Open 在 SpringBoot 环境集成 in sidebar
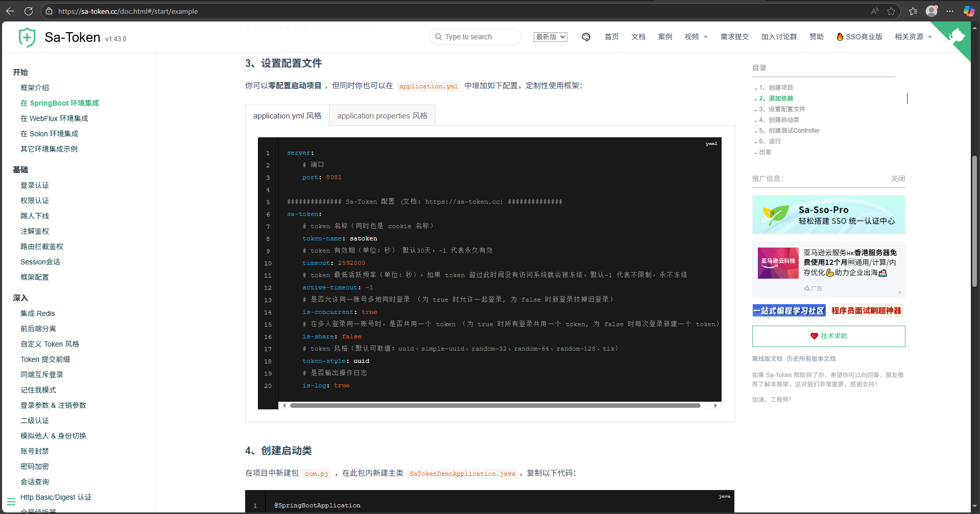The image size is (980, 514). tap(60, 103)
